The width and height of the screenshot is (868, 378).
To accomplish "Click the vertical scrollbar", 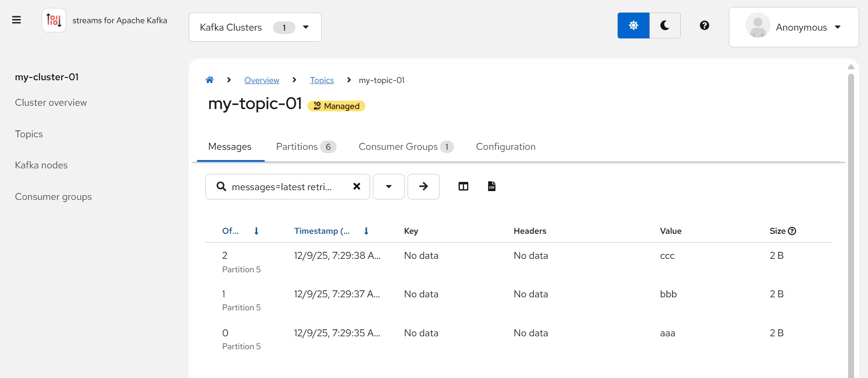I will 851,225.
